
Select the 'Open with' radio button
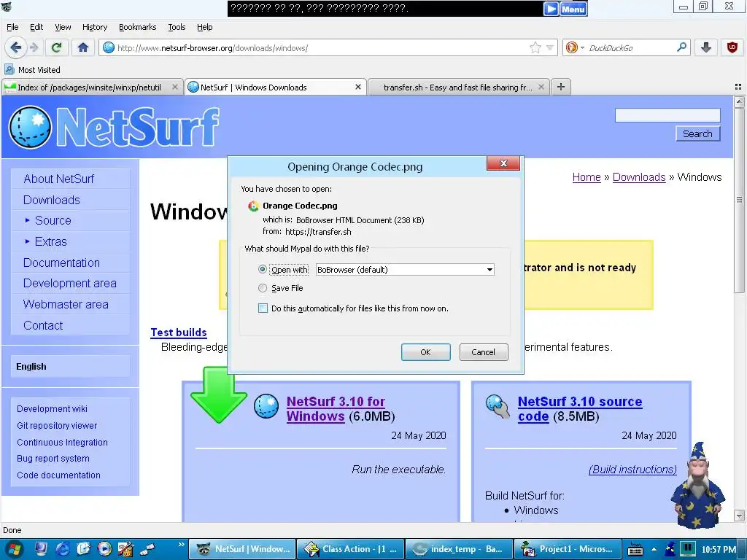[262, 269]
